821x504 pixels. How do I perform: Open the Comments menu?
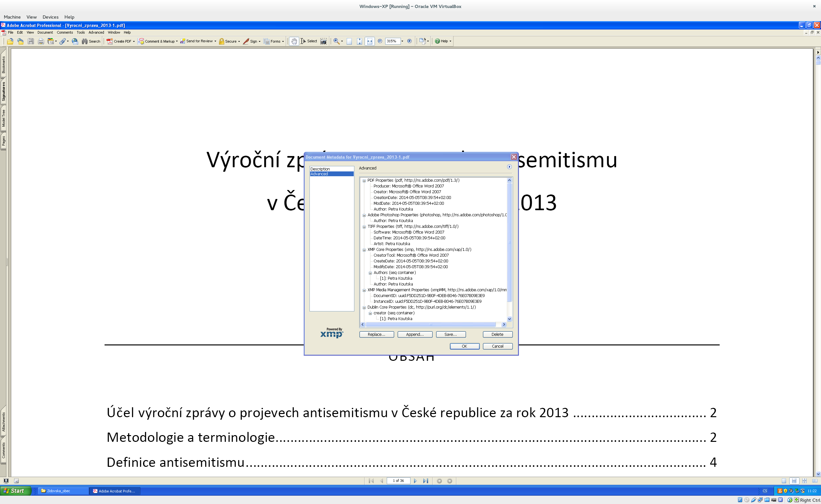(x=65, y=33)
